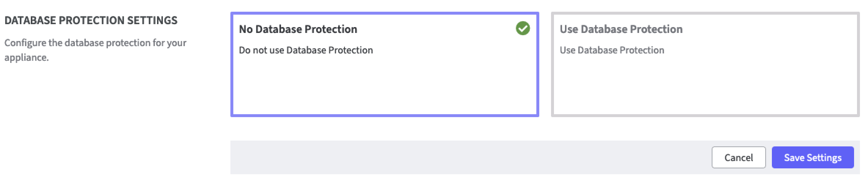Click the word 'SETTINGS' in the section heading

(x=152, y=20)
